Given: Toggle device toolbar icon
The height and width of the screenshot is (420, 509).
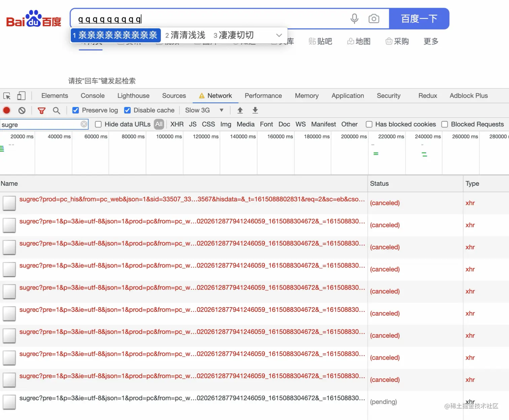Looking at the screenshot, I should (21, 96).
